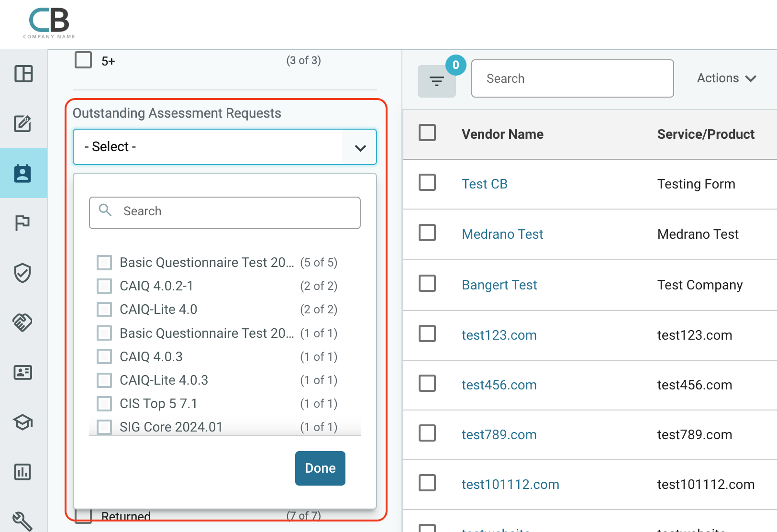Click the CB company logo
The height and width of the screenshot is (532, 777).
click(49, 23)
